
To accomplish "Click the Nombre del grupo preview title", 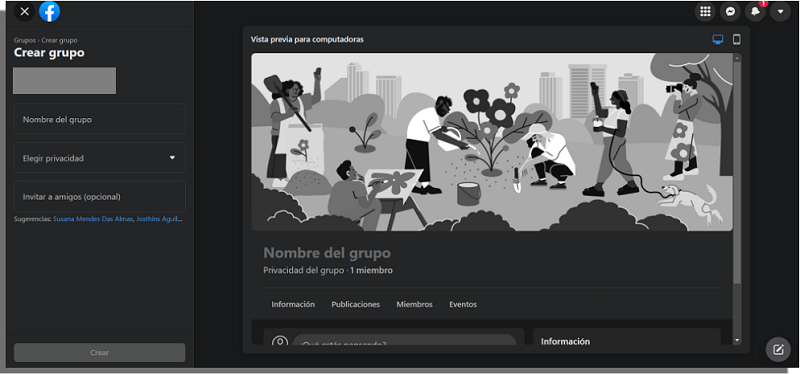I will click(327, 253).
